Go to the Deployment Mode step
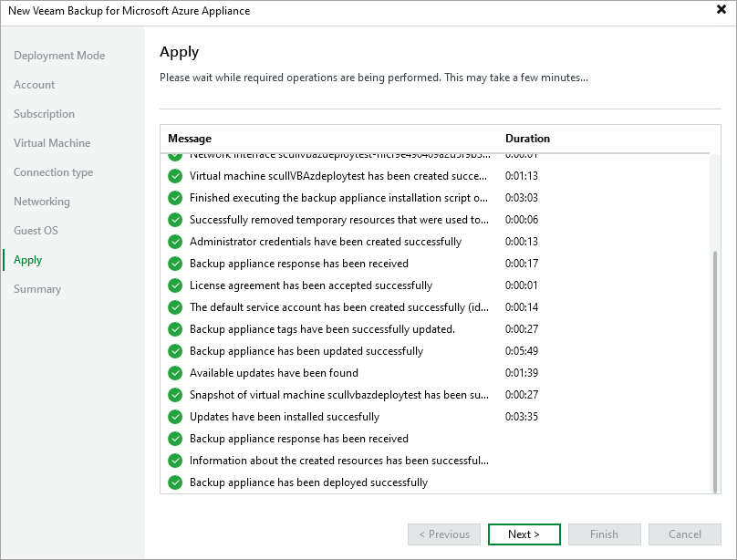The height and width of the screenshot is (560, 737). (x=59, y=56)
